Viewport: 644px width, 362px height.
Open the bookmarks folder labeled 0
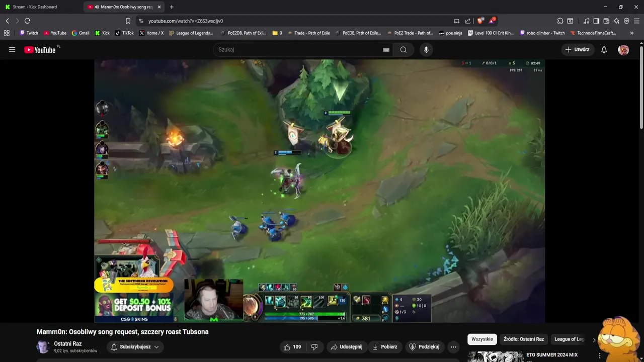(x=277, y=33)
